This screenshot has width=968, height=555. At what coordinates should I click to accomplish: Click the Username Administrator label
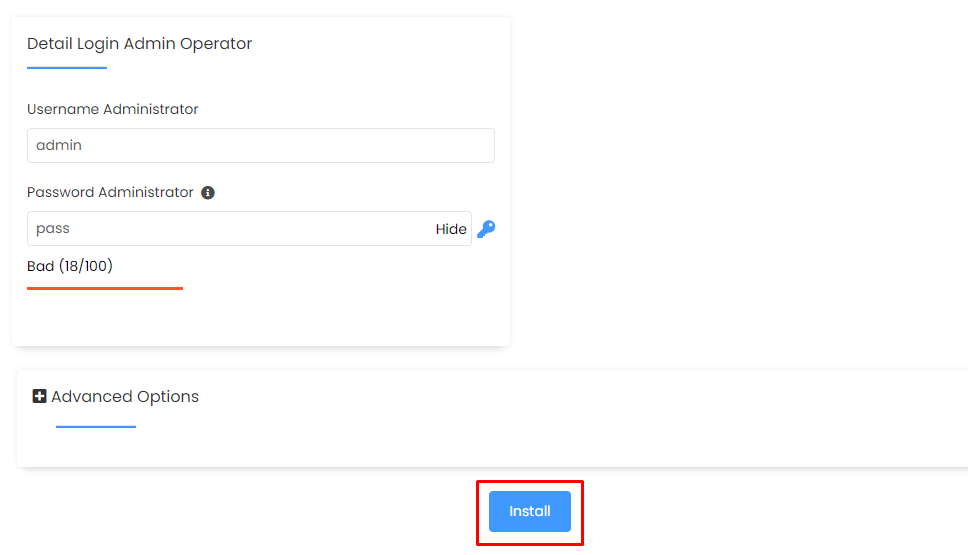(112, 109)
